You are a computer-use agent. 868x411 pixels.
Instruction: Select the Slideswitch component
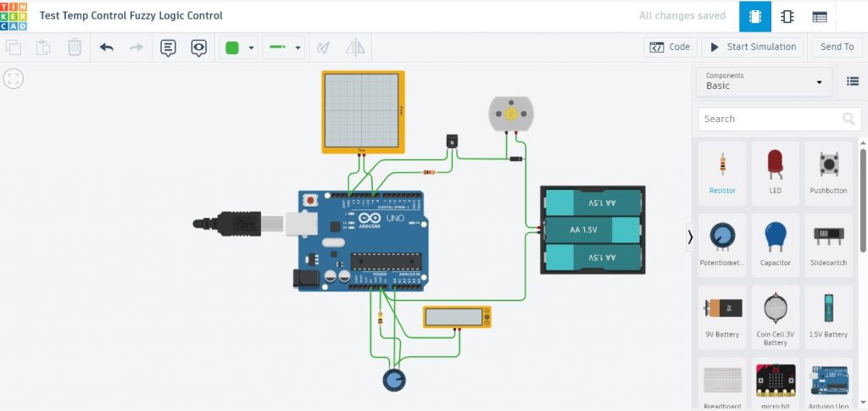(829, 245)
